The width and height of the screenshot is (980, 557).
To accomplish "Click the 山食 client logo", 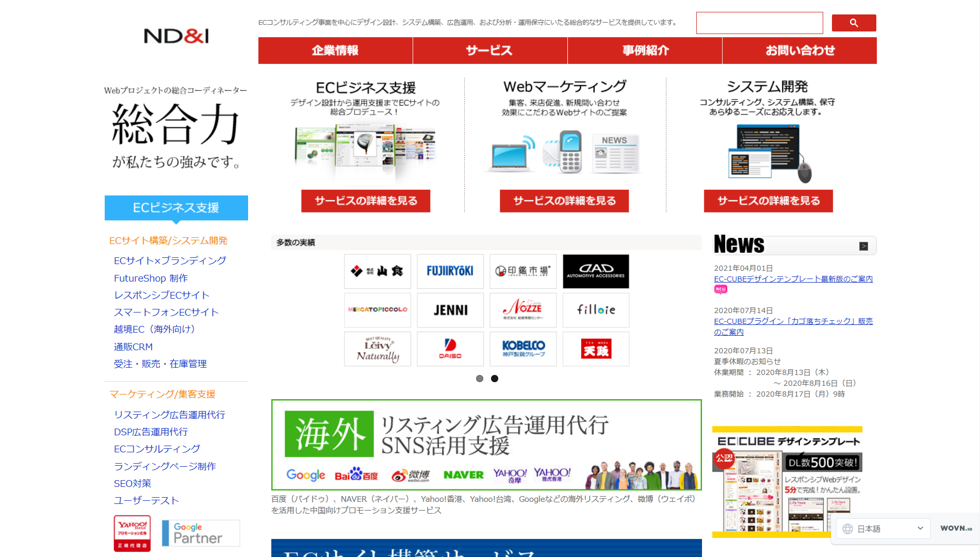I will [378, 271].
